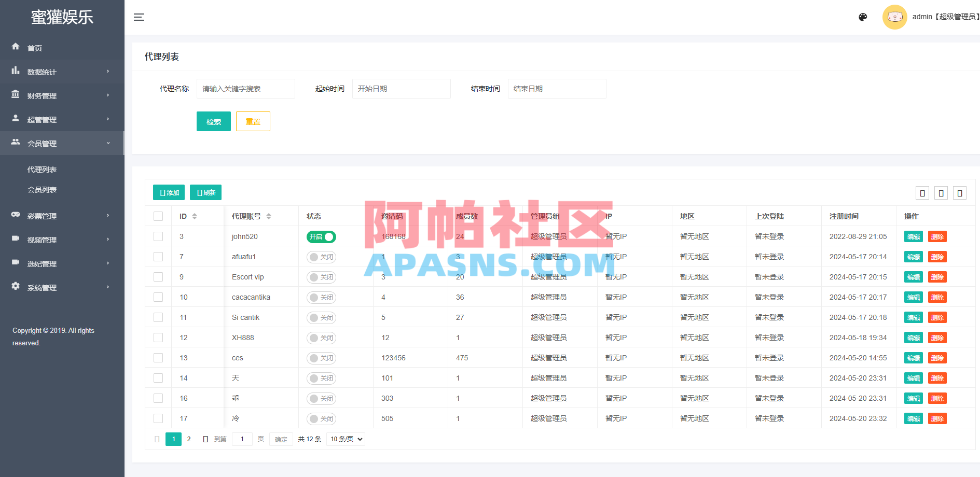Collapse the sidebar with the hamburger icon

[x=139, y=17]
